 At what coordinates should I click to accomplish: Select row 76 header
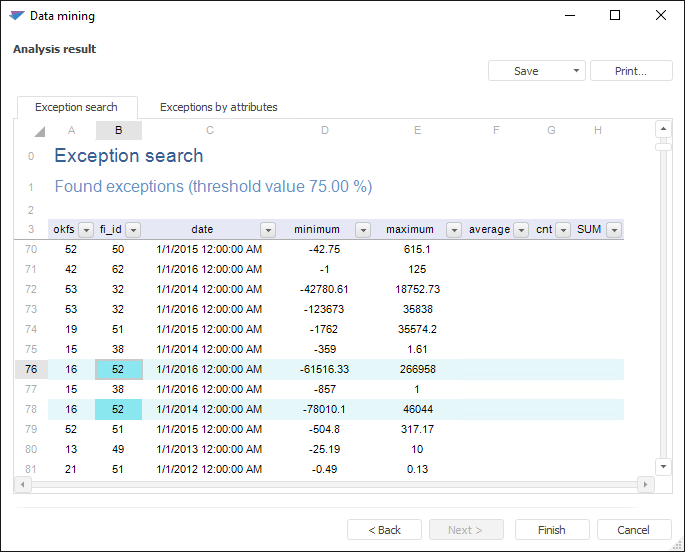click(30, 369)
